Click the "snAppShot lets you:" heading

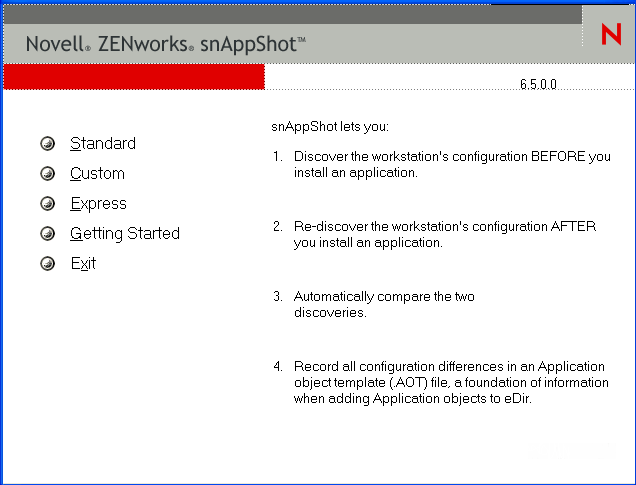pos(330,128)
